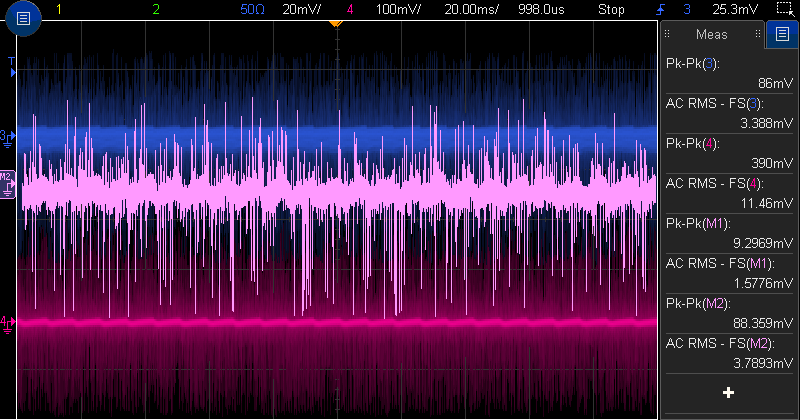Screen dimensions: 800x420
Task: Change channel 4 100mV/ vertical scale
Action: point(398,9)
